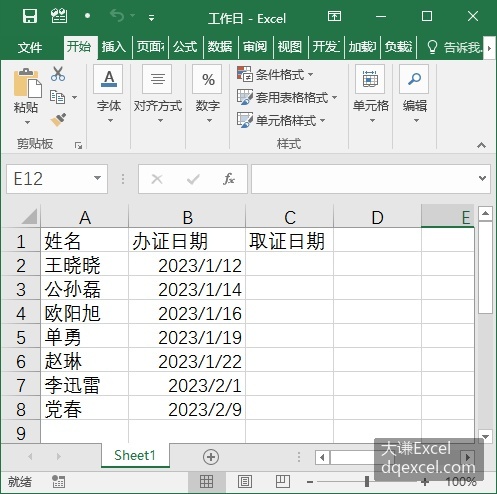Open the ribbon display options icon
The width and height of the screenshot is (497, 494).
(334, 16)
